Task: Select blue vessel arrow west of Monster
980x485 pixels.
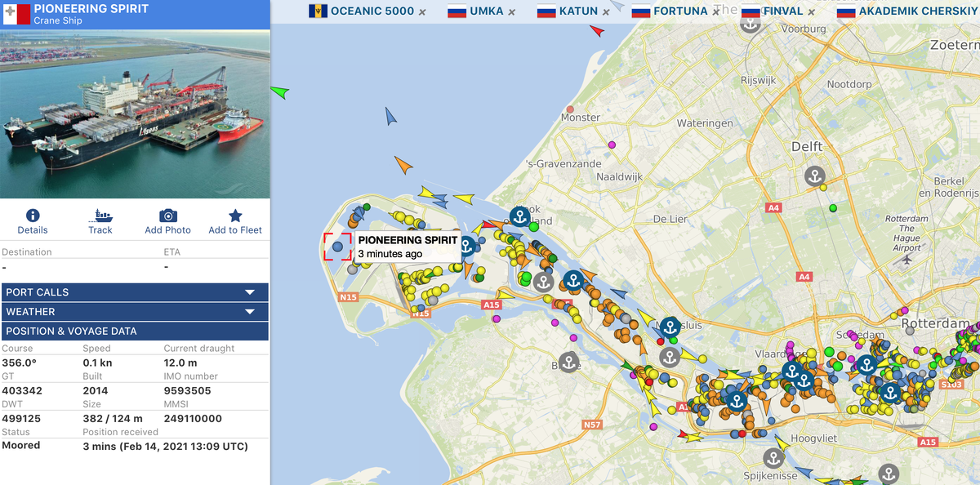Action: click(x=390, y=117)
